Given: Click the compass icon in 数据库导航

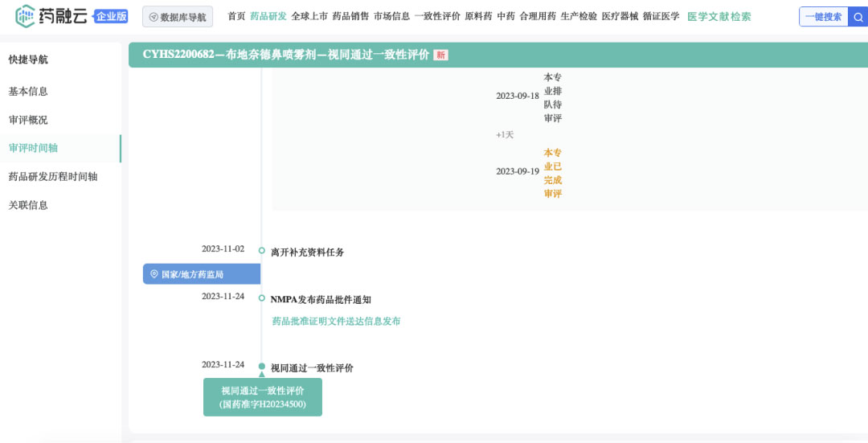Looking at the screenshot, I should pyautogui.click(x=154, y=17).
